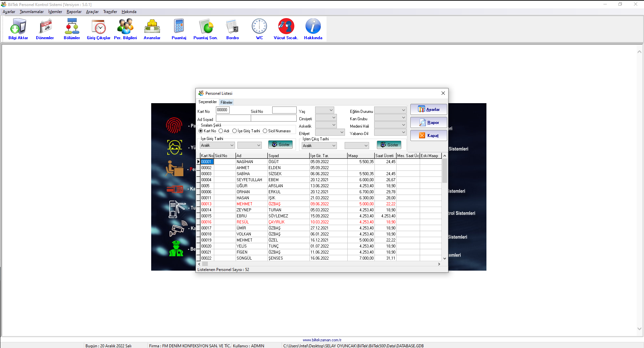Image resolution: width=644 pixels, height=348 pixels.
Task: Switch to the Filtreler tab
Action: pyautogui.click(x=226, y=102)
